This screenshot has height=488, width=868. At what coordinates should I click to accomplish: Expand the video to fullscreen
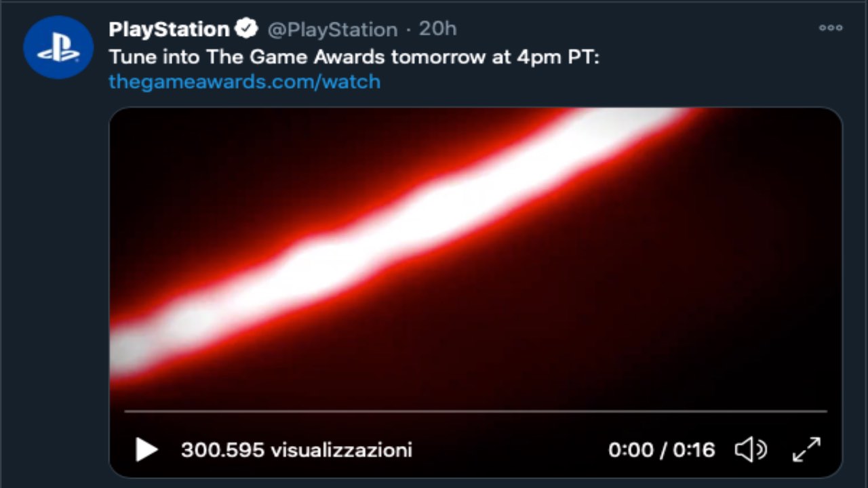[x=806, y=449]
